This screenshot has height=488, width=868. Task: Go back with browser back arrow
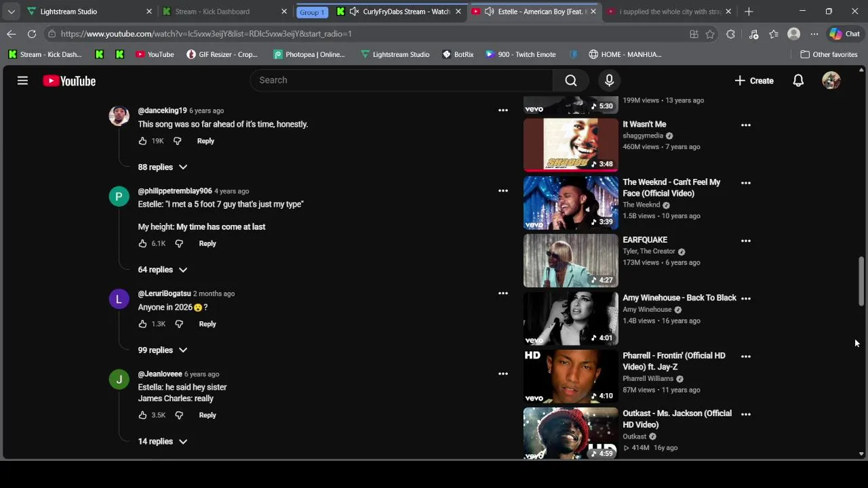coord(12,34)
